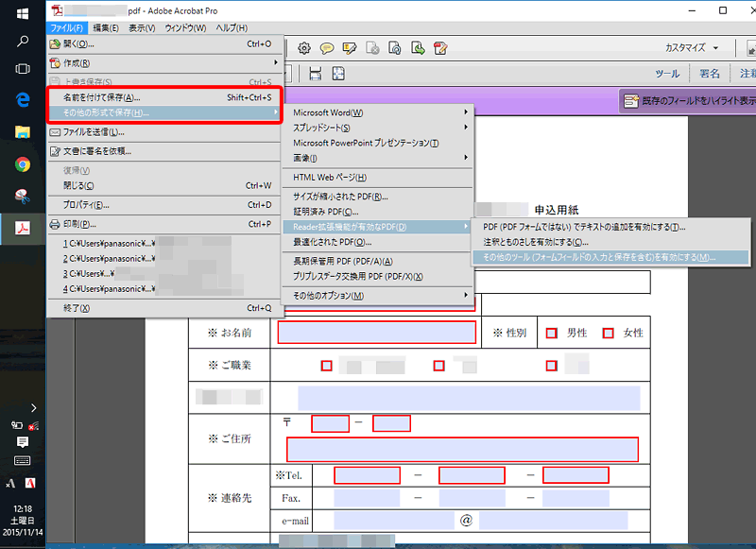Click 既存のフィールドをハイライト表示 button
Image resolution: width=756 pixels, height=549 pixels.
pyautogui.click(x=690, y=101)
